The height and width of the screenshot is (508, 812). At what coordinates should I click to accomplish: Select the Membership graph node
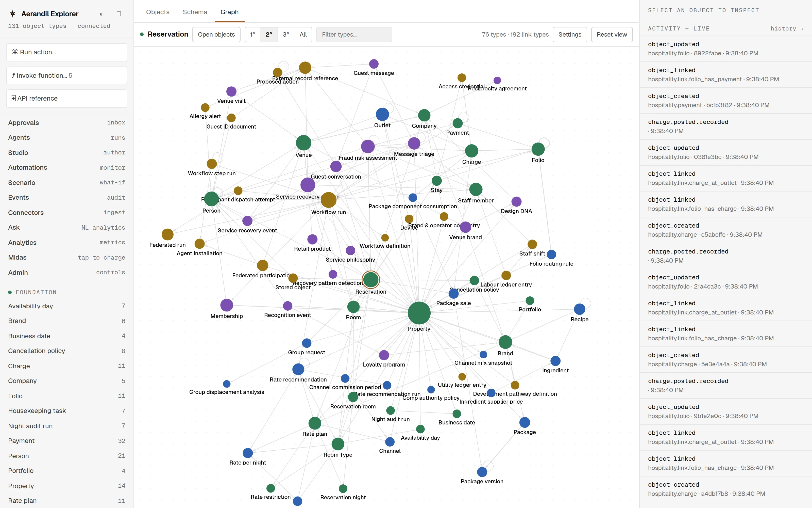pyautogui.click(x=227, y=305)
